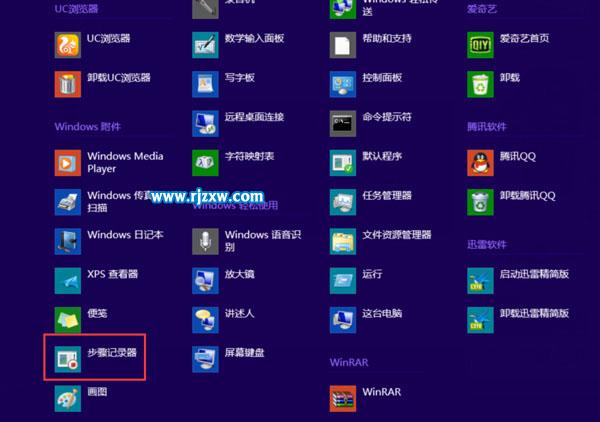This screenshot has height=422, width=600.
Task: Select the 迅雷软件 group heading
Action: click(487, 244)
